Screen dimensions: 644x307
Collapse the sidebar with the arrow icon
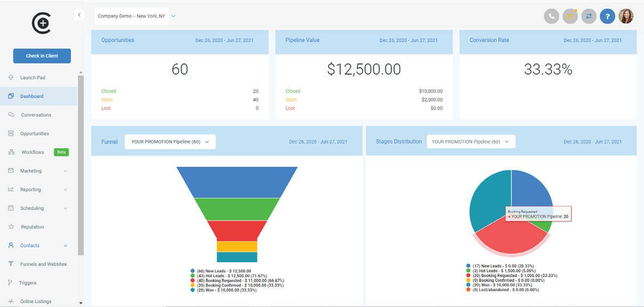point(79,15)
